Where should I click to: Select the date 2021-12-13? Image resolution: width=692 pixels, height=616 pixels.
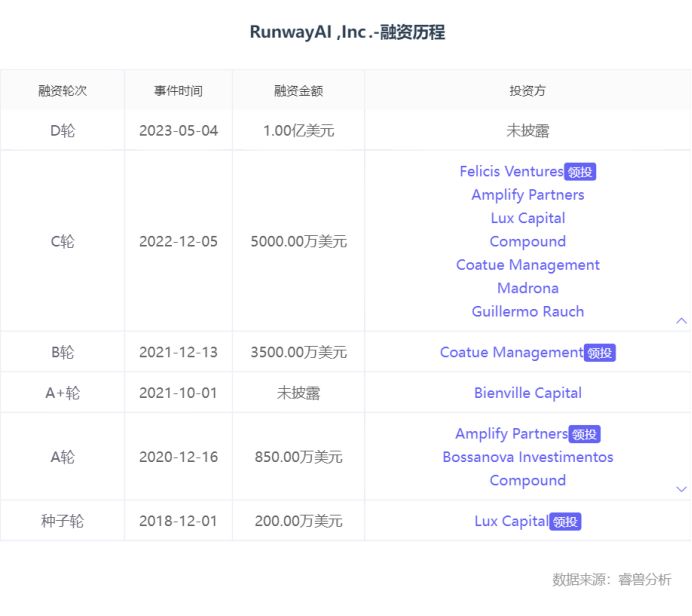(x=178, y=352)
